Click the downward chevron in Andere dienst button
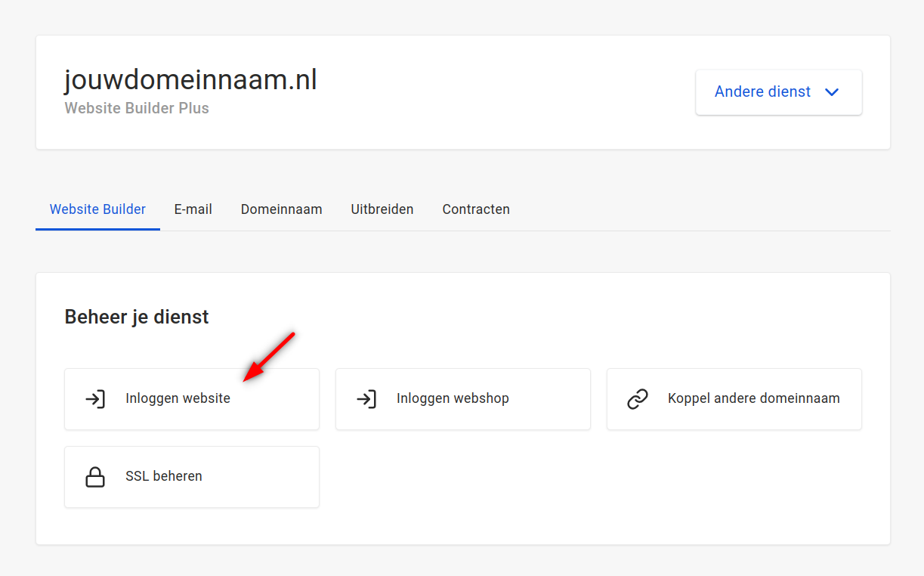924x576 pixels. [x=832, y=91]
